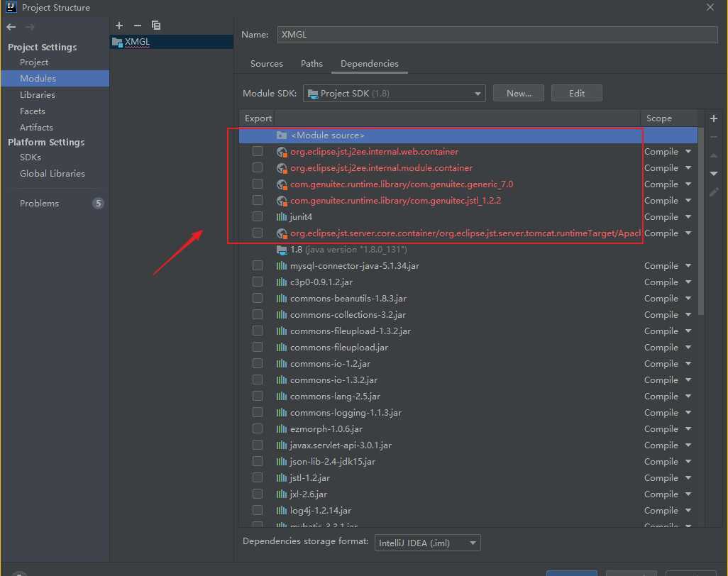The image size is (728, 576).
Task: Switch to the Sources tab
Action: tap(267, 64)
